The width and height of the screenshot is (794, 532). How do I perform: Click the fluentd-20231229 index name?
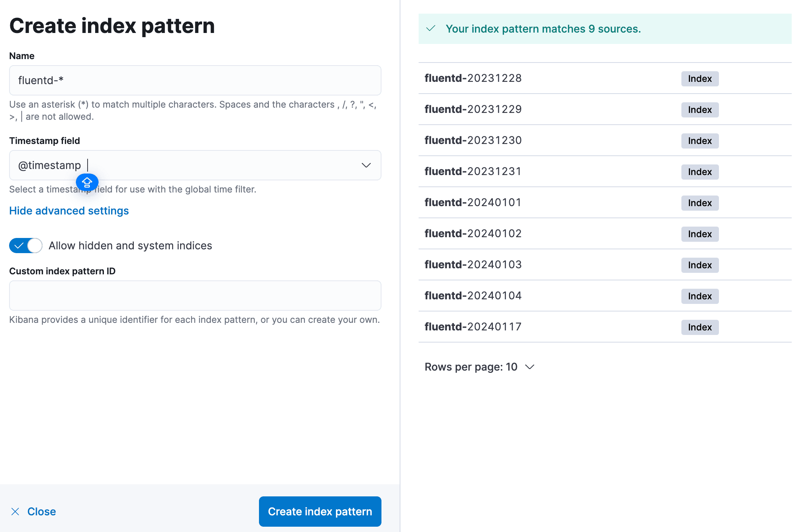(x=473, y=109)
